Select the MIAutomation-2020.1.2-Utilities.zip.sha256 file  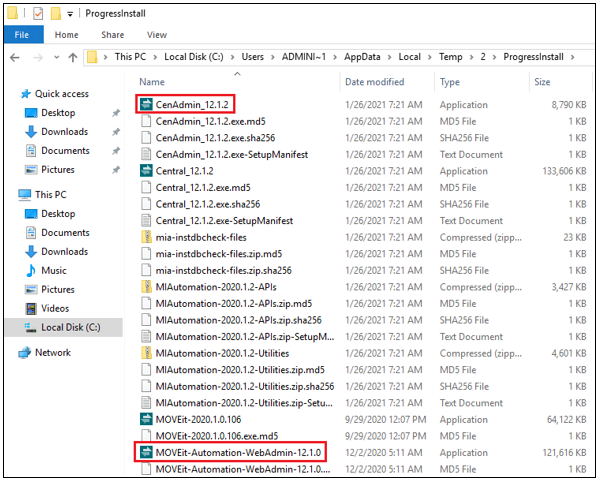pos(245,386)
